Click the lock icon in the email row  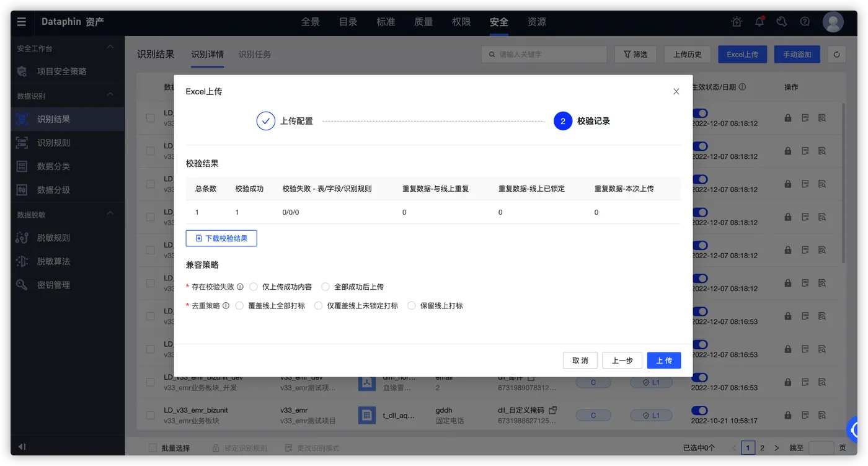tap(788, 382)
